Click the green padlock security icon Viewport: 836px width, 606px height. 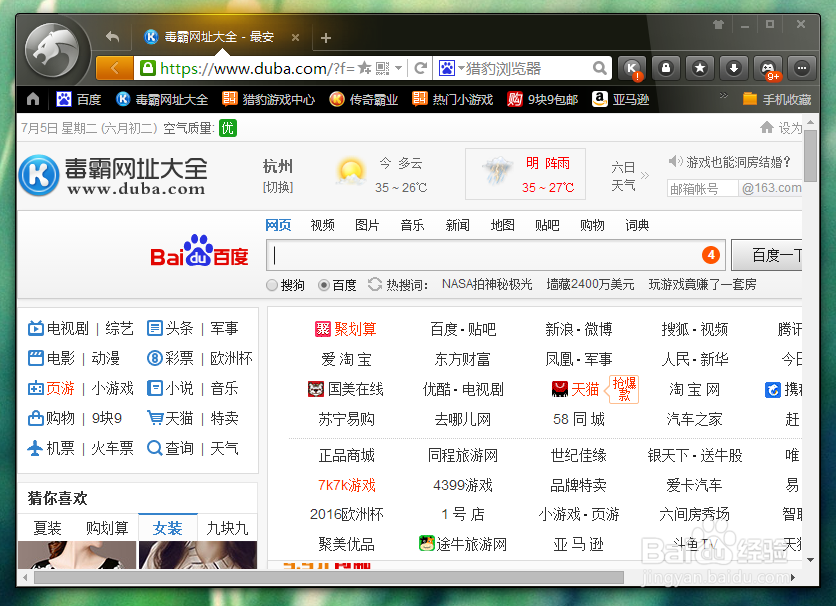click(148, 68)
